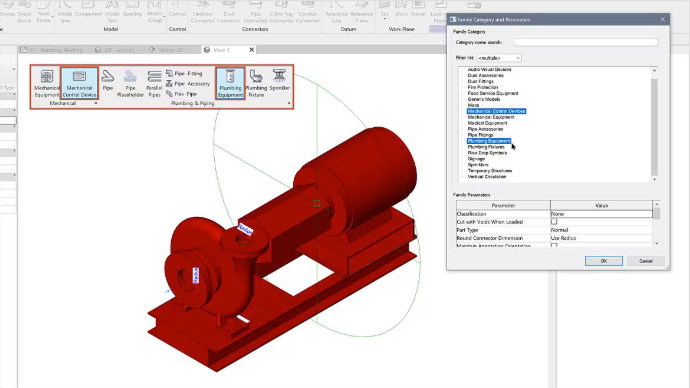The height and width of the screenshot is (388, 690).
Task: Select Medical Equipment category
Action: [x=487, y=123]
